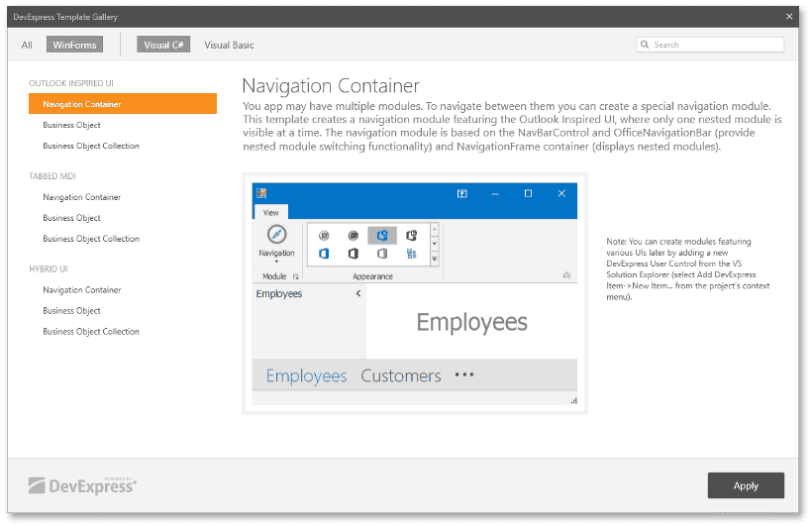
Task: Click the Appearance group label in preview
Action: coord(373,276)
